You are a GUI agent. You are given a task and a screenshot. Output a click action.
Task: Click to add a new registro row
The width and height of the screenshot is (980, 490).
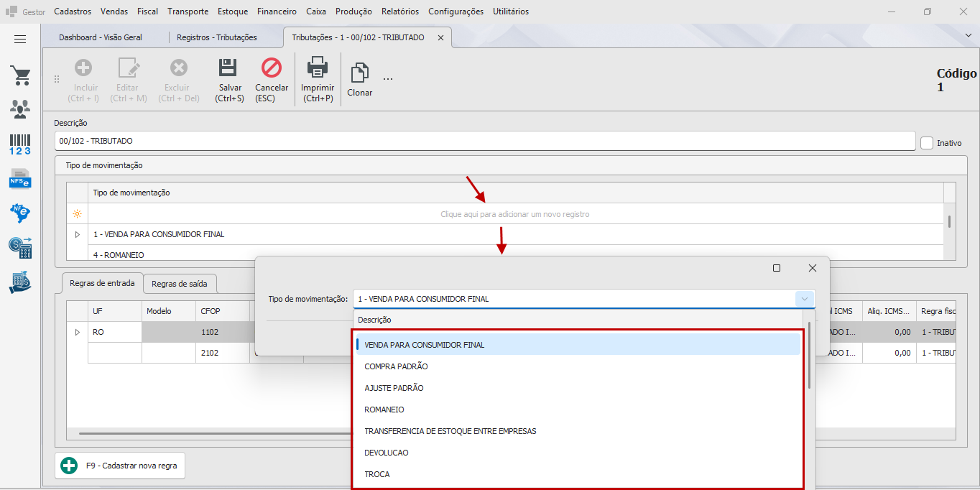click(515, 214)
